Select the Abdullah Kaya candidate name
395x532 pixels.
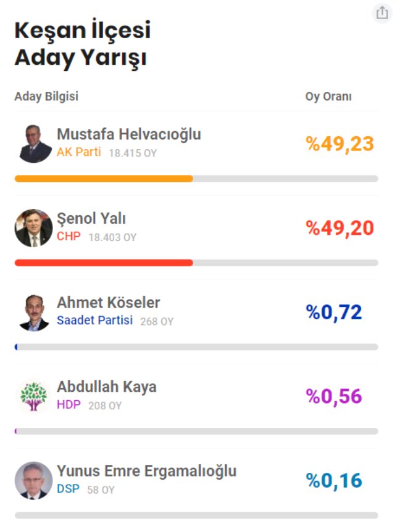point(106,387)
